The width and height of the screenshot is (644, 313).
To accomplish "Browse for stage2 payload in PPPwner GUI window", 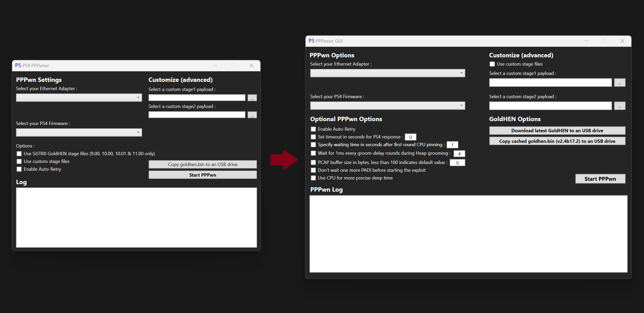I will (620, 106).
